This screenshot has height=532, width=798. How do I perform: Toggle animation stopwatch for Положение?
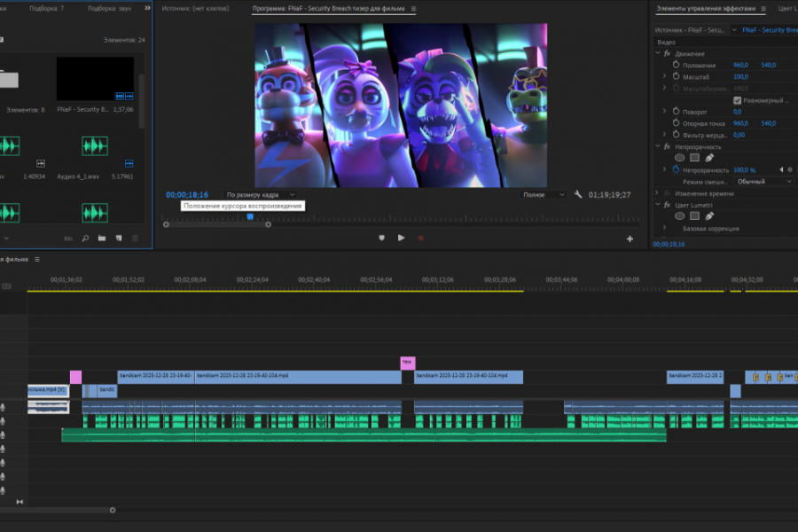pyautogui.click(x=675, y=66)
